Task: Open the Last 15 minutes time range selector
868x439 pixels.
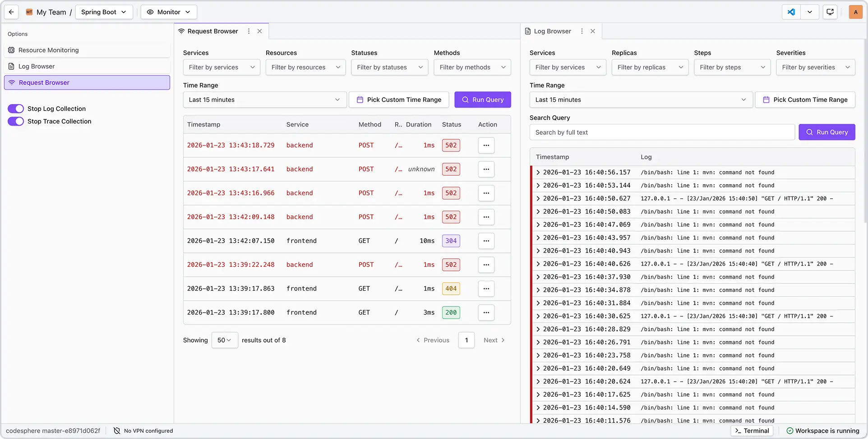Action: [x=264, y=100]
